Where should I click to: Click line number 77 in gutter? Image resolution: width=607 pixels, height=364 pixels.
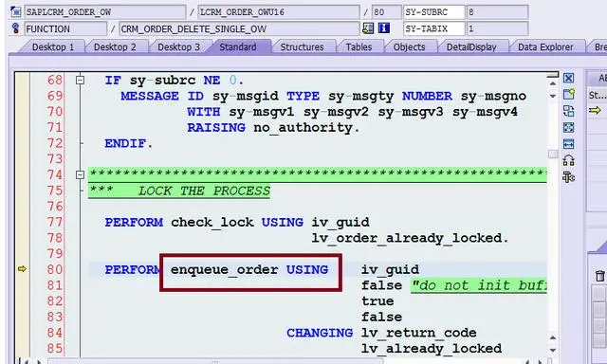click(x=55, y=222)
